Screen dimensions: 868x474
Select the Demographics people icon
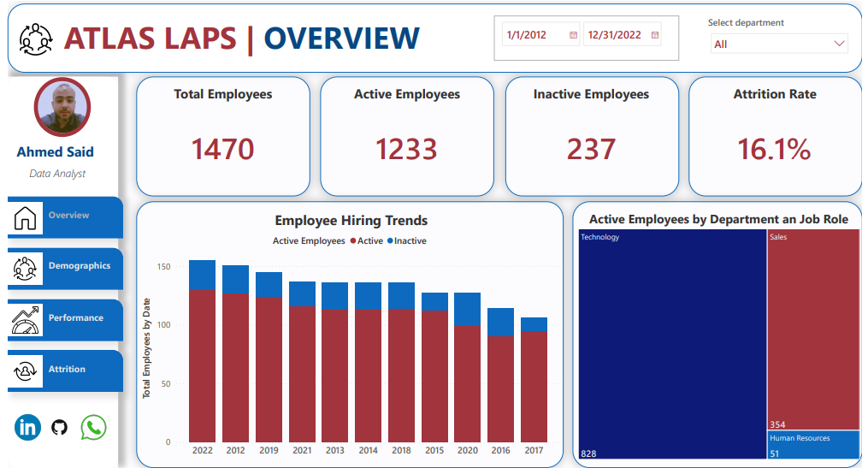coord(25,268)
